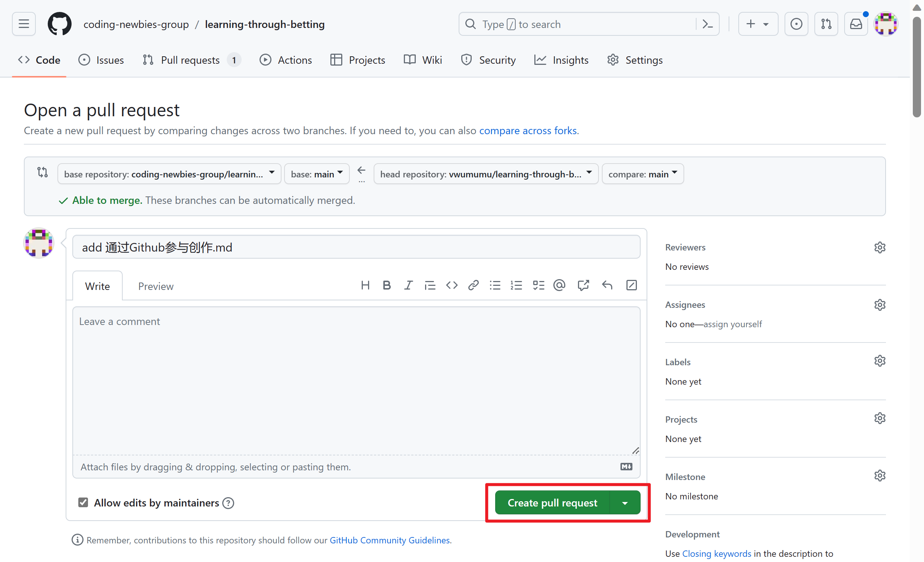
Task: Insert a link using the toolbar icon
Action: 473,286
